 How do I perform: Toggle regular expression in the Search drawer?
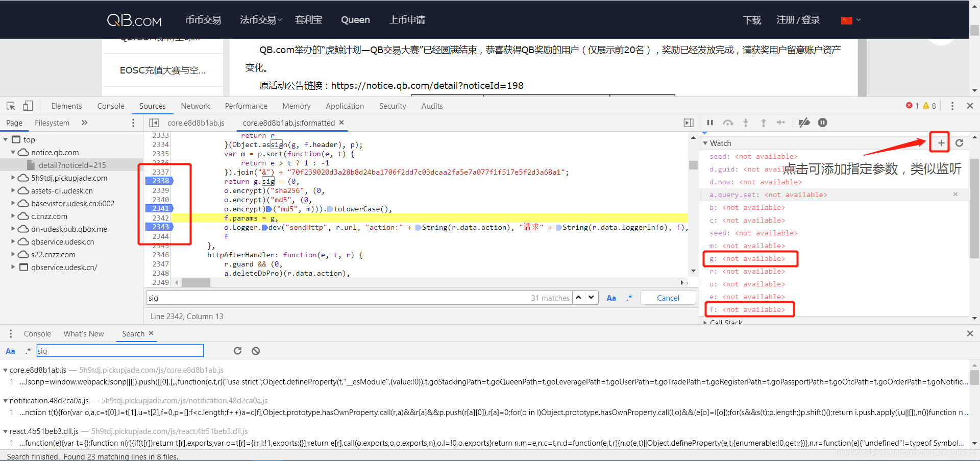click(x=28, y=351)
